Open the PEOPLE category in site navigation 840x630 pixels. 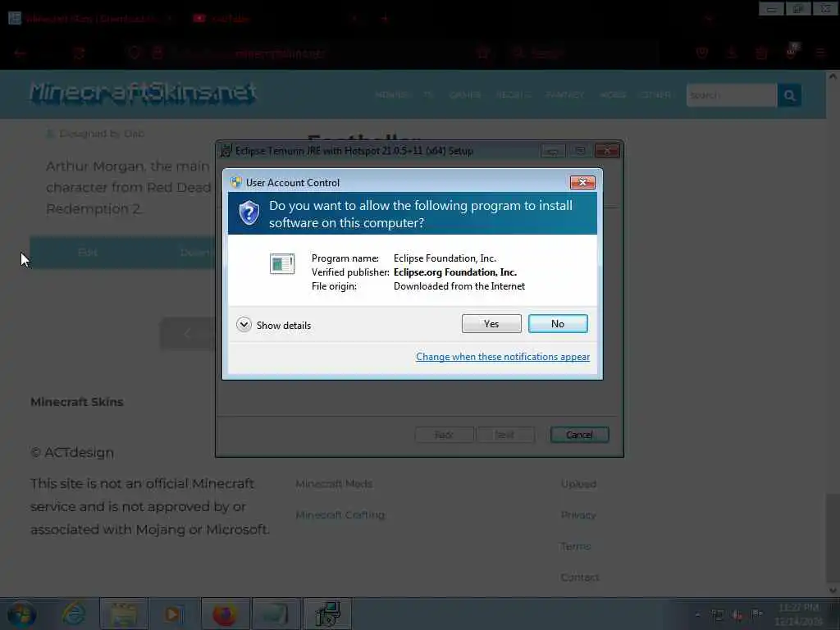point(513,95)
